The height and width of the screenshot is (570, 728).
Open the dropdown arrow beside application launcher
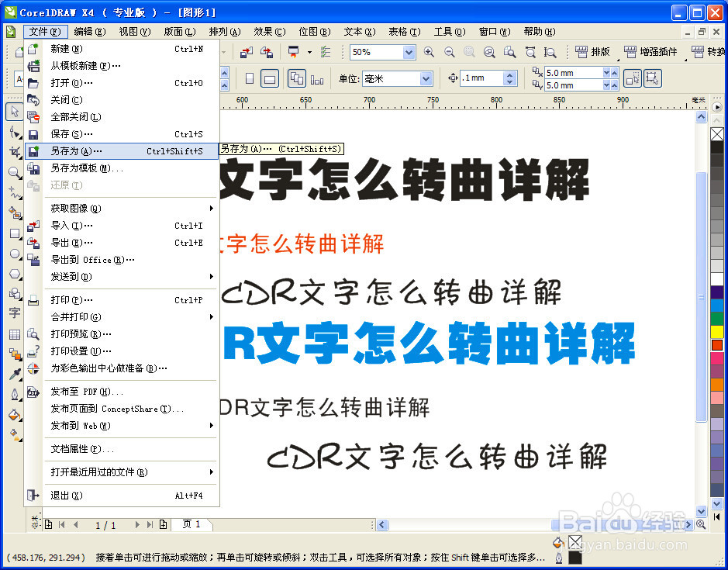309,52
